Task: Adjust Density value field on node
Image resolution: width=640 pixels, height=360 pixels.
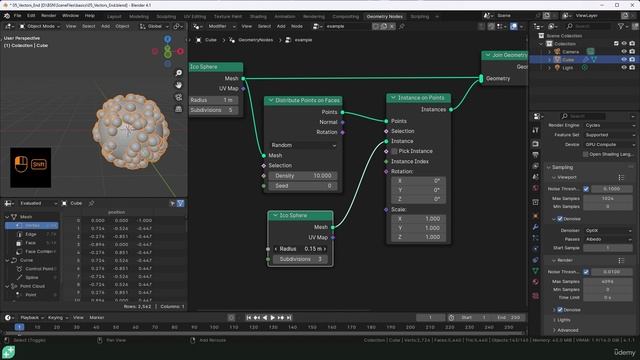Action: tap(302, 176)
